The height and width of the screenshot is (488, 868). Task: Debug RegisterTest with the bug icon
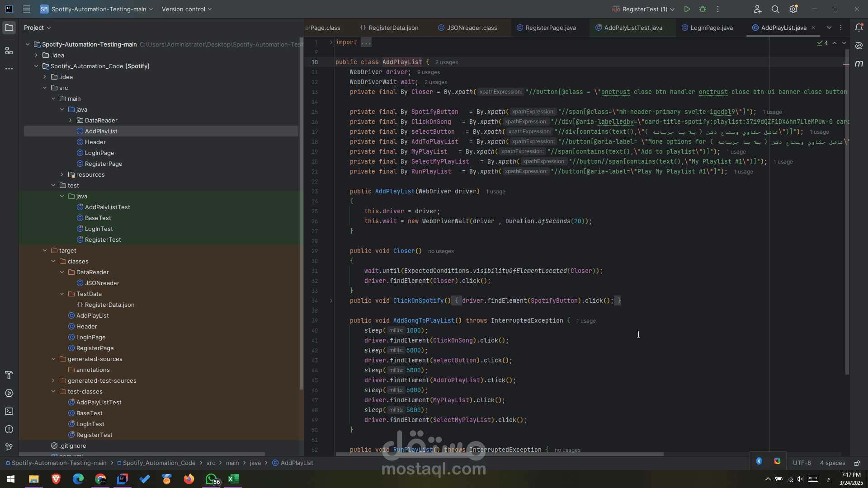[x=703, y=9]
